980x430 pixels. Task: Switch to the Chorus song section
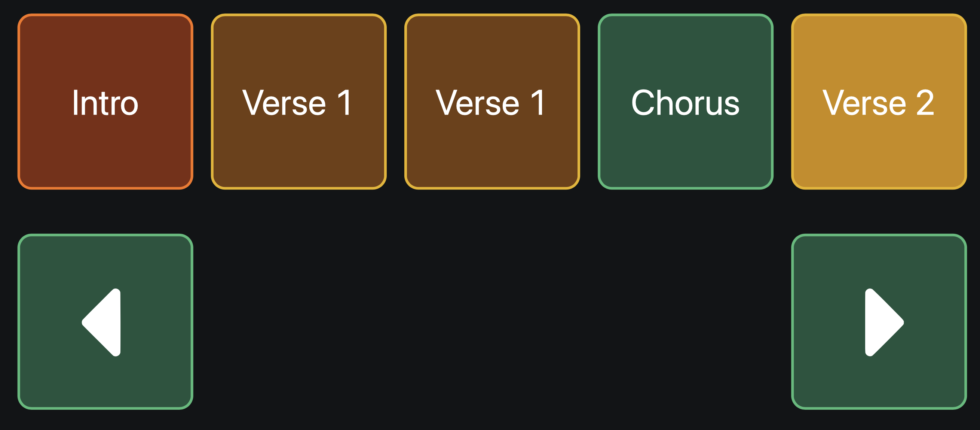click(685, 102)
